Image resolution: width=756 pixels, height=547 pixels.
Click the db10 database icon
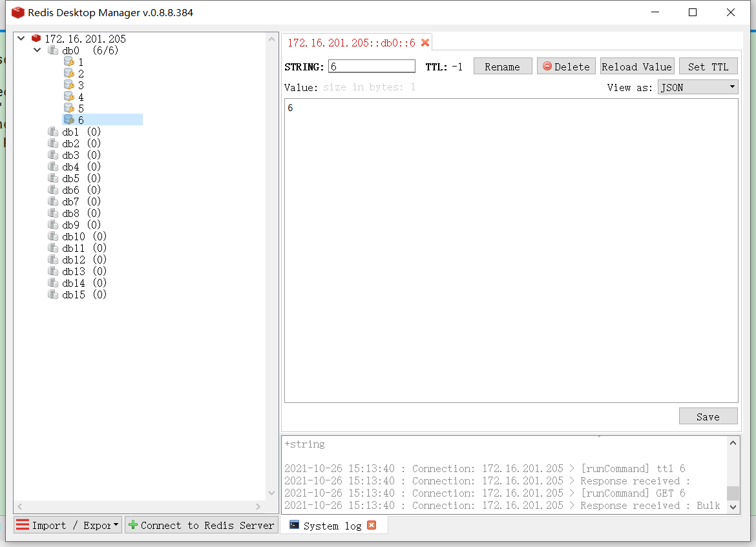[x=53, y=236]
